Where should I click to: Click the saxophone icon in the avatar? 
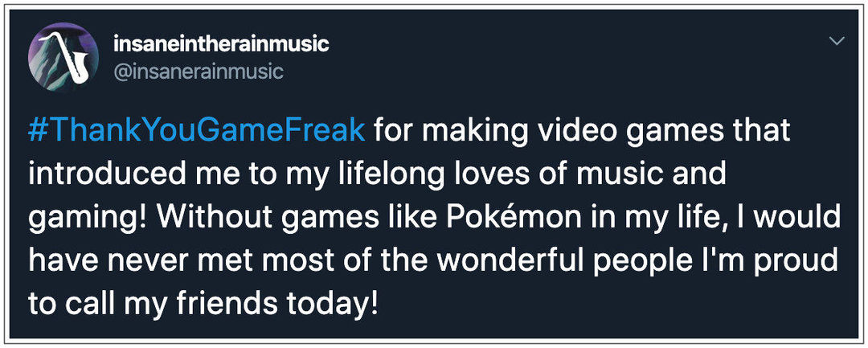pos(70,58)
